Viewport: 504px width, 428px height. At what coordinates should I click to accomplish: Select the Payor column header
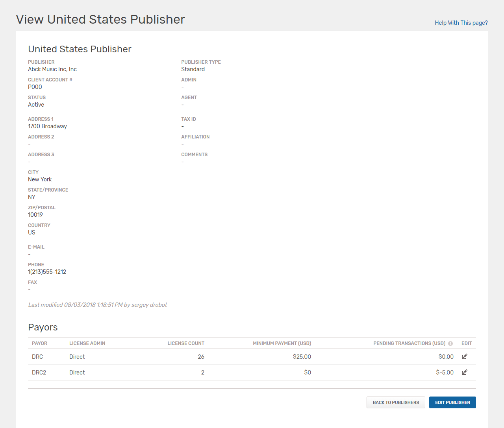click(x=39, y=343)
